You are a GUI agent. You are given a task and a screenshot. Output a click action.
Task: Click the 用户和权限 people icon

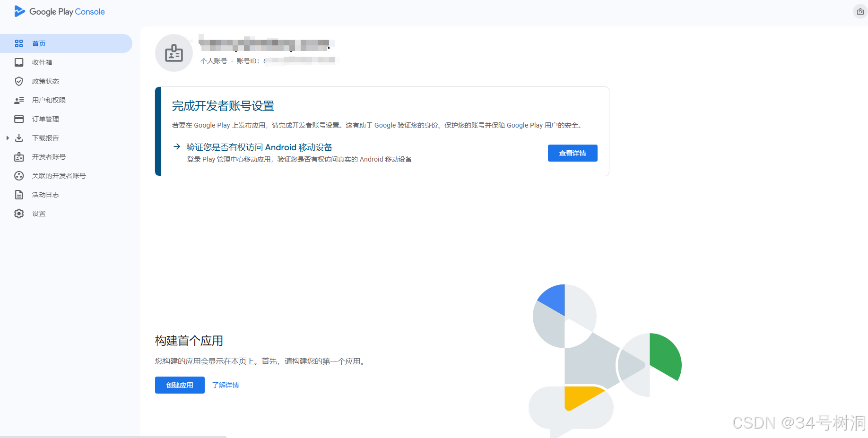point(19,100)
